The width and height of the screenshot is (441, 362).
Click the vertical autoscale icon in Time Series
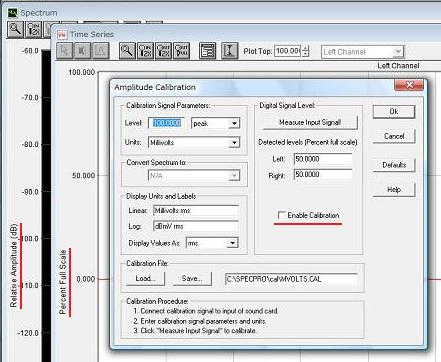230,51
